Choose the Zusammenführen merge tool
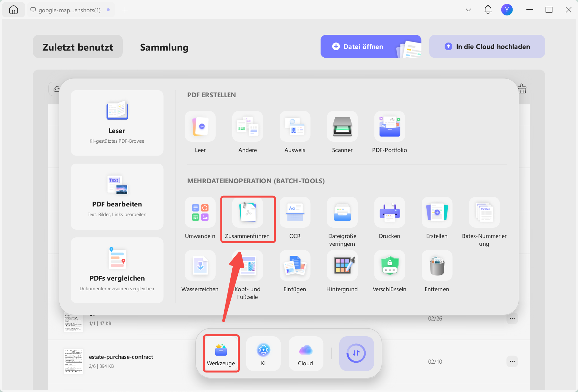 tap(247, 212)
